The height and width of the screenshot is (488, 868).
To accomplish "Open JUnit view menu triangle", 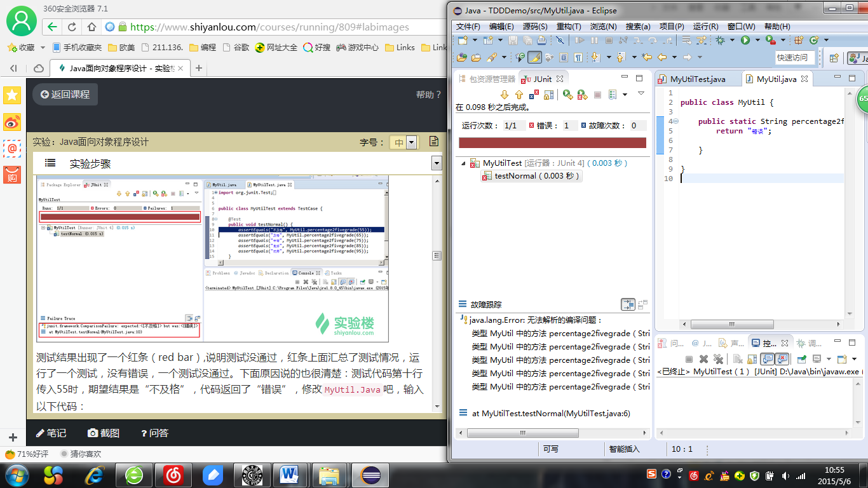I will [641, 93].
